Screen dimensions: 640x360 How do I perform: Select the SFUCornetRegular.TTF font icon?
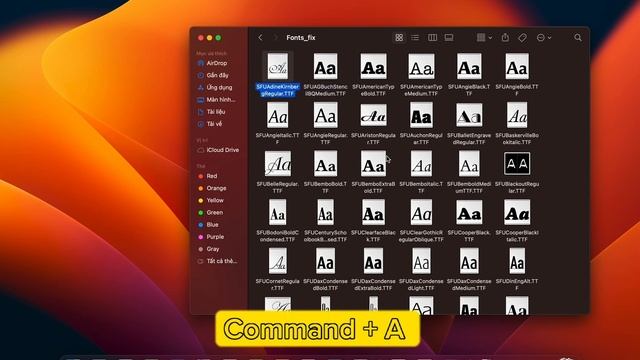tap(278, 261)
